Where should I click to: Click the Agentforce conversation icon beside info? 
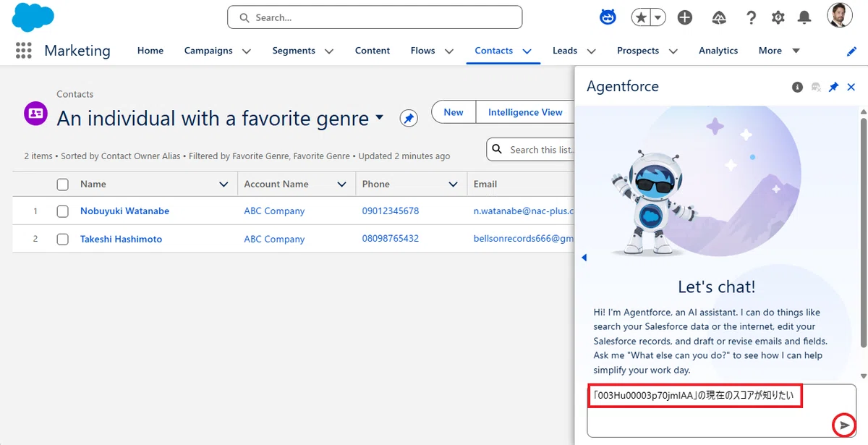816,87
